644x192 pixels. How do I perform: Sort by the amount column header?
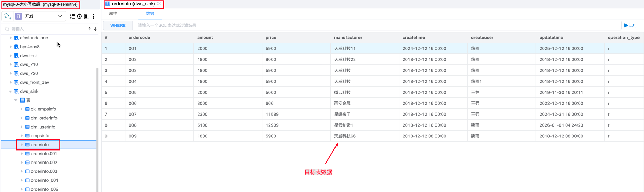[205, 37]
